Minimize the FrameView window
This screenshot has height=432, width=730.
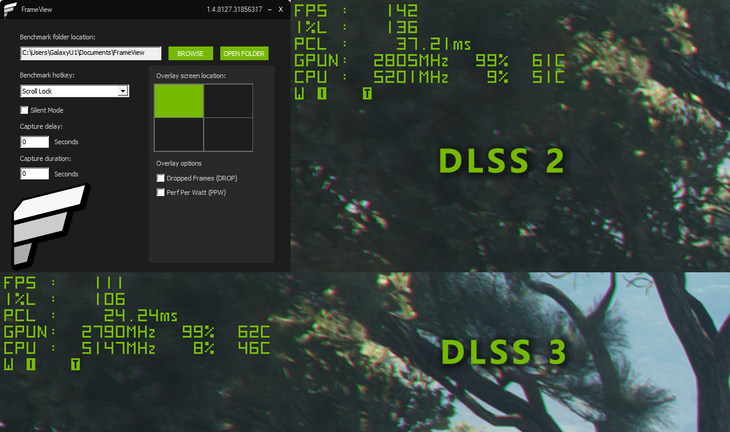[x=270, y=9]
